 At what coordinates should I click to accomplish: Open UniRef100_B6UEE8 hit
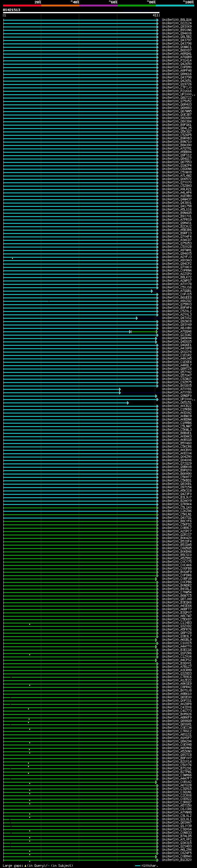[x=176, y=297]
